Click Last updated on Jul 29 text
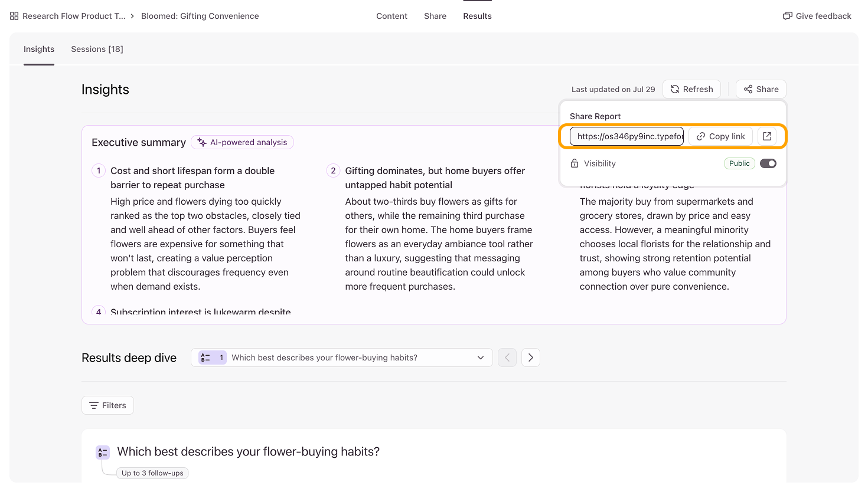This screenshot has height=492, width=868. coord(614,89)
